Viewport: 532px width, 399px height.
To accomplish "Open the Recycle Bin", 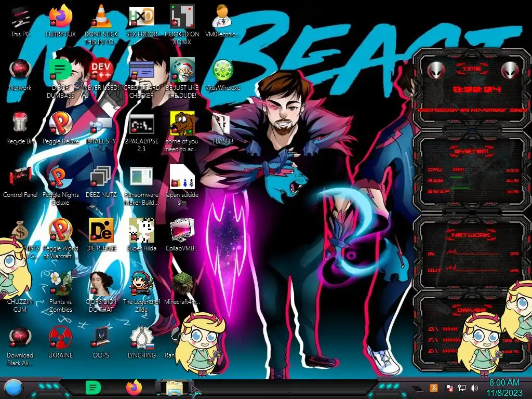I will pyautogui.click(x=20, y=128).
